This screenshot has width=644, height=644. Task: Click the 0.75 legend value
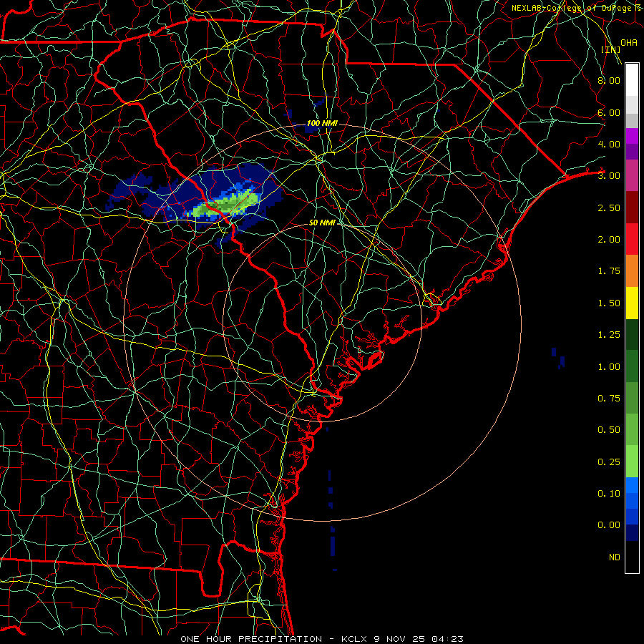(x=609, y=399)
